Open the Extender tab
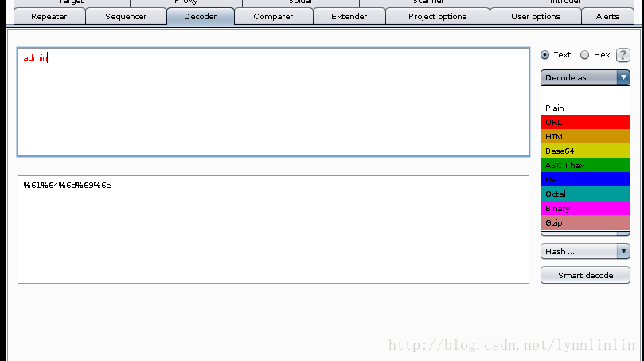 pos(349,17)
